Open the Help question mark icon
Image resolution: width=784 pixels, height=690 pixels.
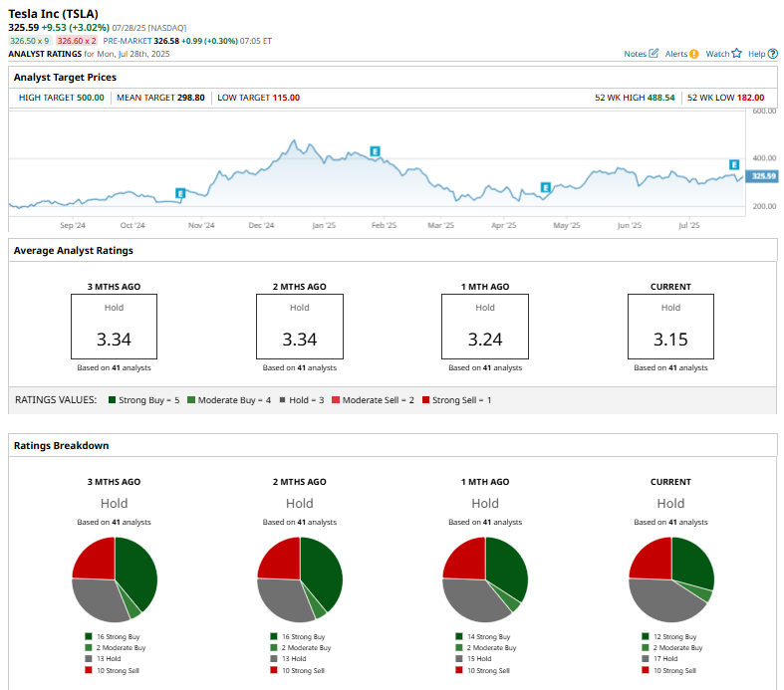click(772, 54)
